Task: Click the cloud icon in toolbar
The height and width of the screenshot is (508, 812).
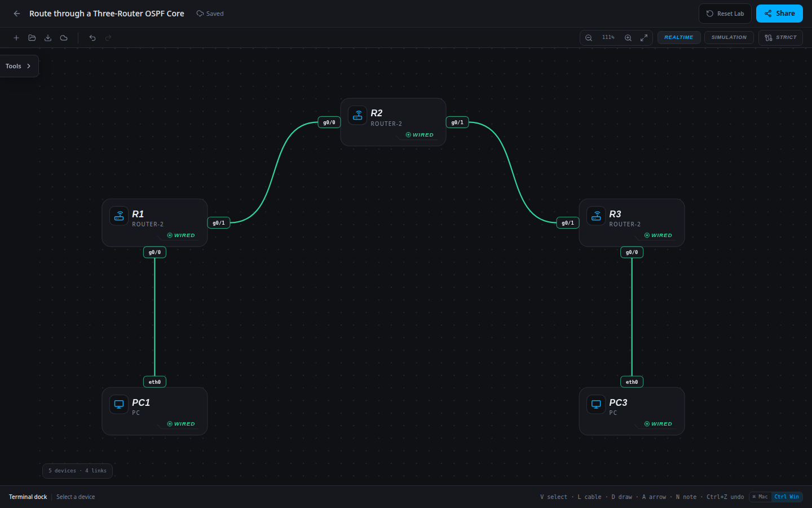Action: pyautogui.click(x=64, y=38)
